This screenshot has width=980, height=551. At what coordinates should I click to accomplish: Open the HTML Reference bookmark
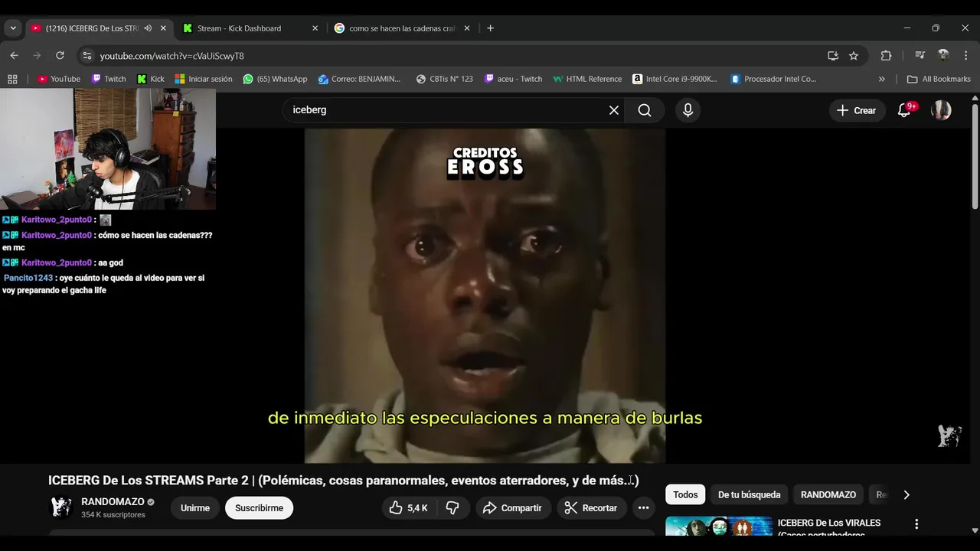pos(587,79)
